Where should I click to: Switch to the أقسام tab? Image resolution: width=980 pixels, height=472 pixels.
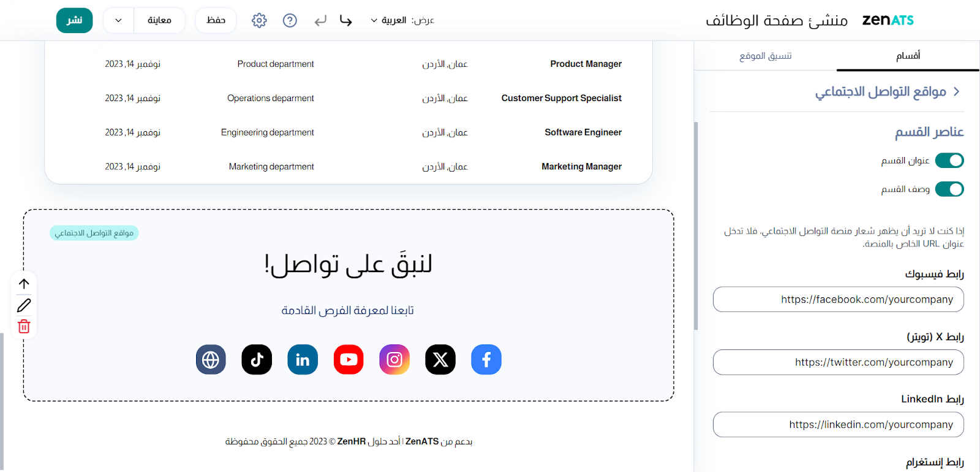point(908,56)
